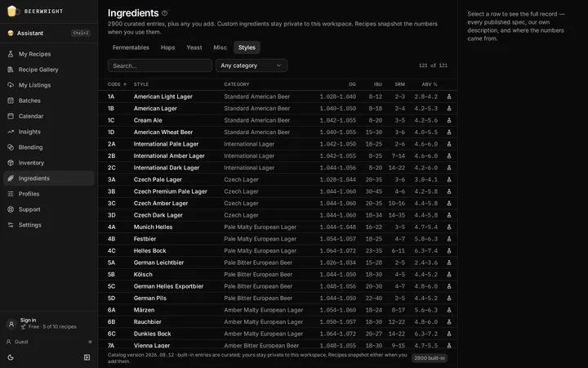Click the Sign in link
The image size is (588, 368).
pos(28,320)
